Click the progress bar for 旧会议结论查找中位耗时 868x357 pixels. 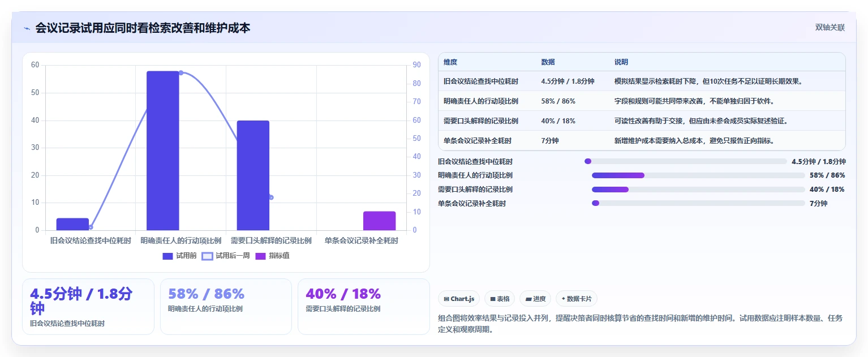point(686,161)
